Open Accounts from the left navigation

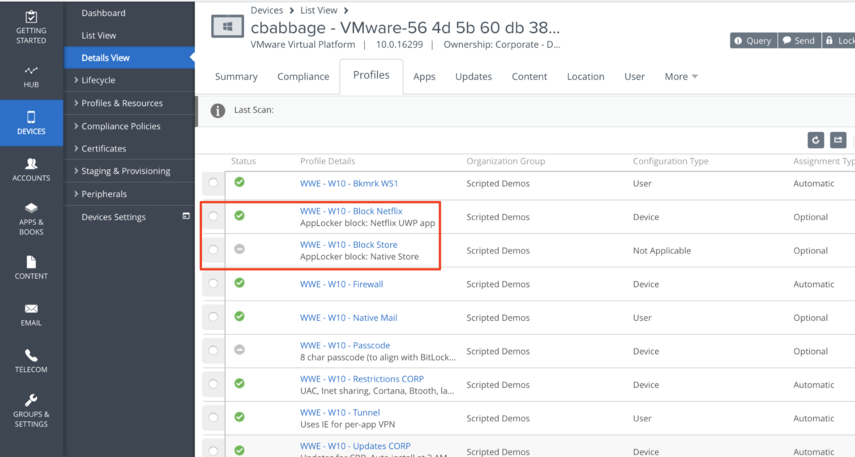[31, 164]
